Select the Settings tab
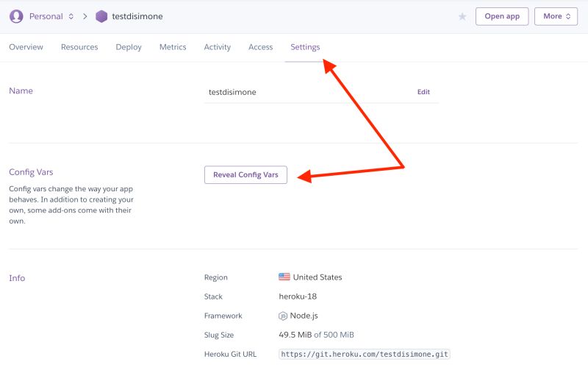Viewport: 588px width, 373px height. (305, 47)
